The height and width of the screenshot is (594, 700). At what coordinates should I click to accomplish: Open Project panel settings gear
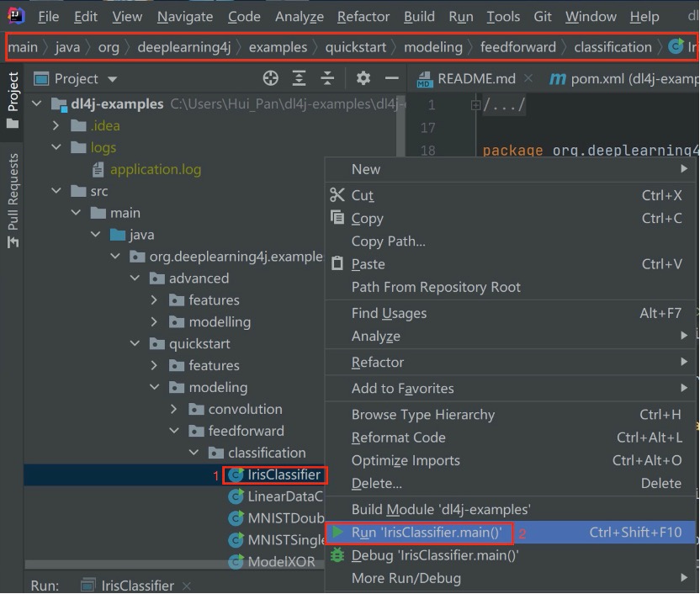point(363,78)
